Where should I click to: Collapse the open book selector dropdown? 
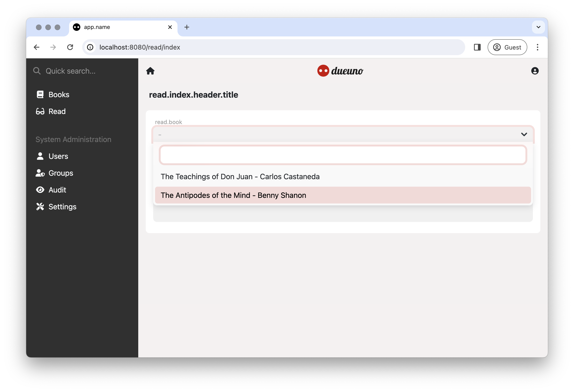pos(523,134)
